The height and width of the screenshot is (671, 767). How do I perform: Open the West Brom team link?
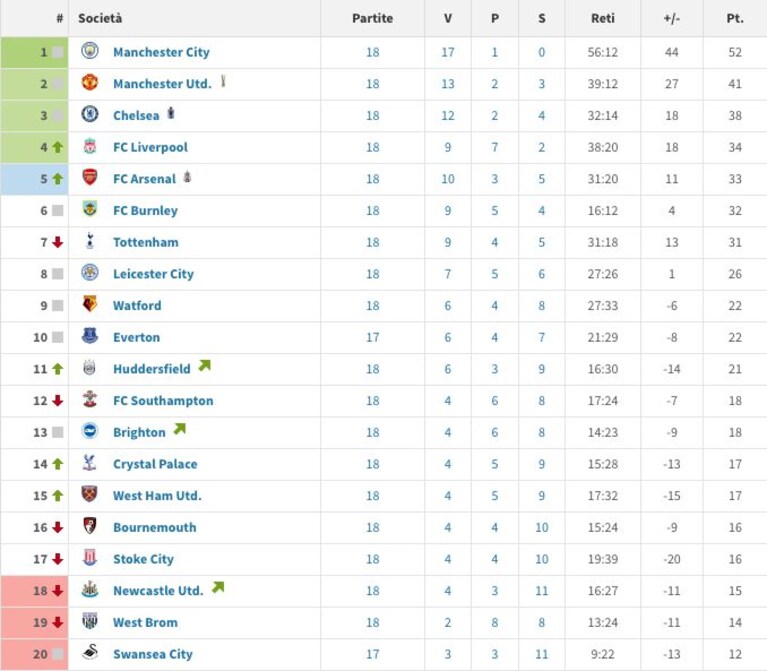[145, 623]
